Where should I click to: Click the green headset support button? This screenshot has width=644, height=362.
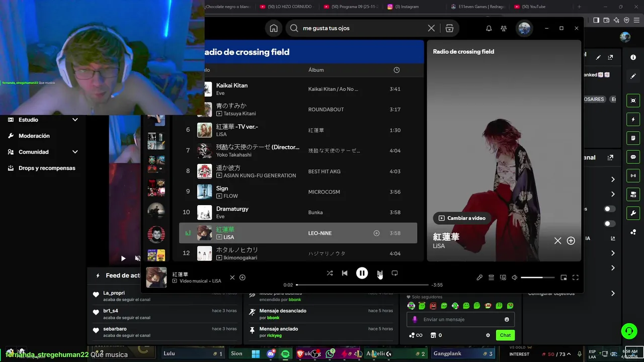629,331
